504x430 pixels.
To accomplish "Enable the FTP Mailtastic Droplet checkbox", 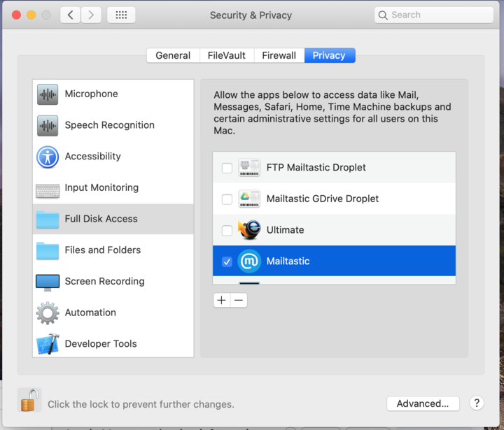I will coord(227,168).
